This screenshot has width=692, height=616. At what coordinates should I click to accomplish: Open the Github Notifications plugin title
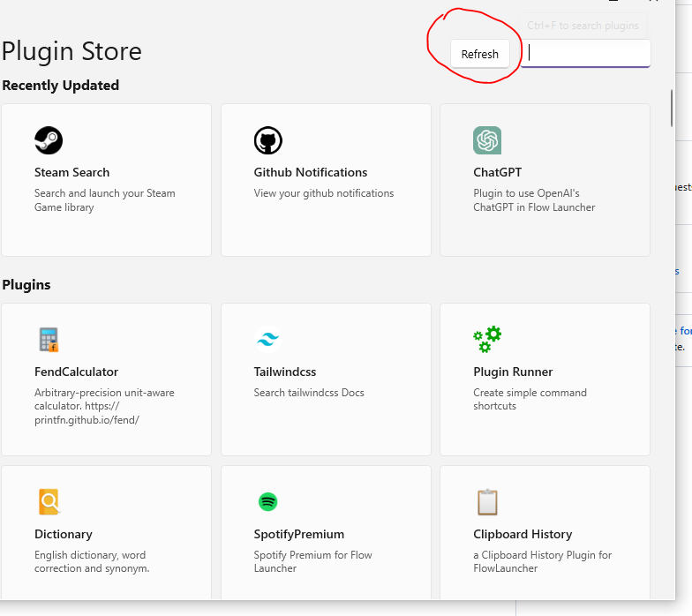(311, 172)
